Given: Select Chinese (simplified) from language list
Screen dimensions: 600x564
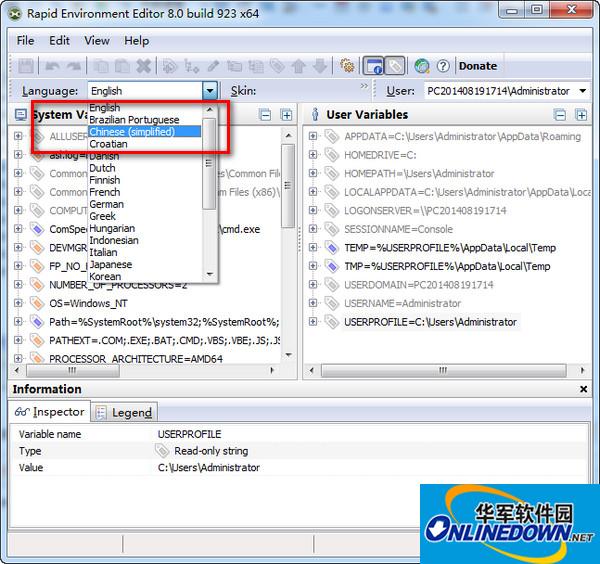Looking at the screenshot, I should 144,132.
